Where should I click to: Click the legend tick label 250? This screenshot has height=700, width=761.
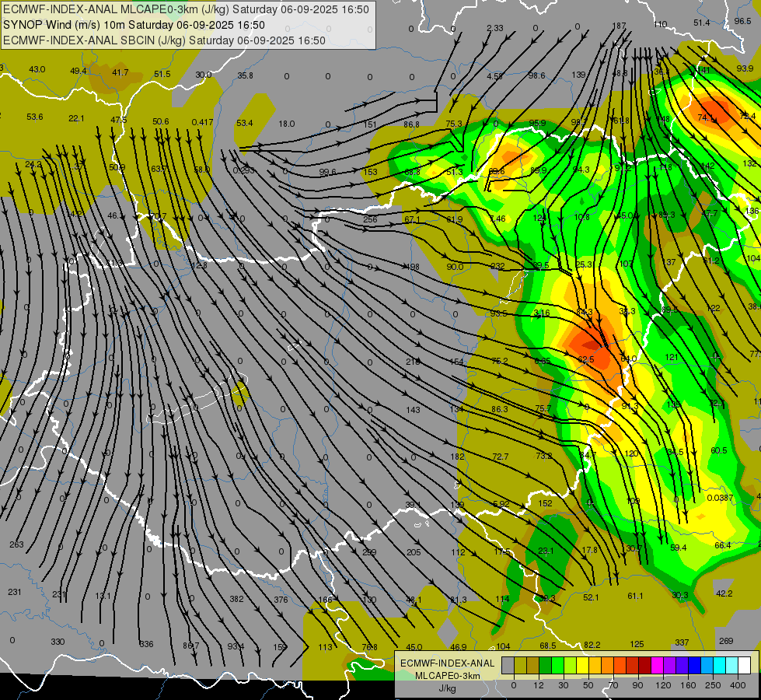[x=713, y=685]
